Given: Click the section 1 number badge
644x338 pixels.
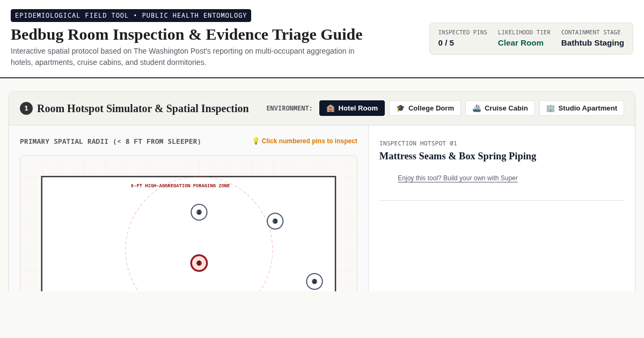Looking at the screenshot, I should (x=26, y=108).
